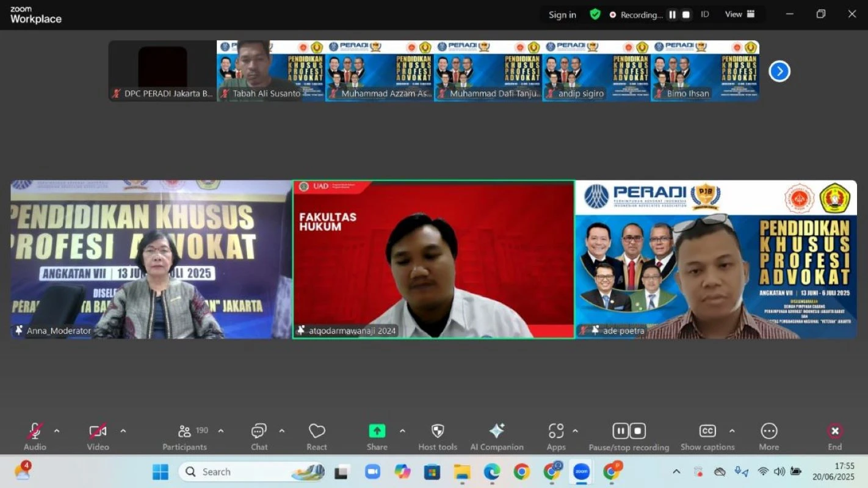The width and height of the screenshot is (868, 488).
Task: Expand the video options arrow beside Video
Action: point(123,431)
